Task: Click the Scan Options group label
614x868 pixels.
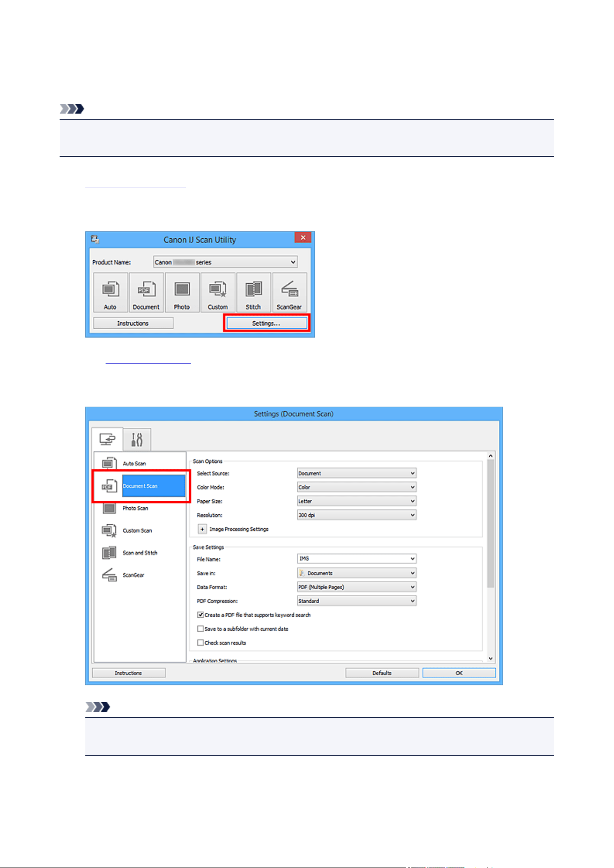Action: (x=207, y=461)
